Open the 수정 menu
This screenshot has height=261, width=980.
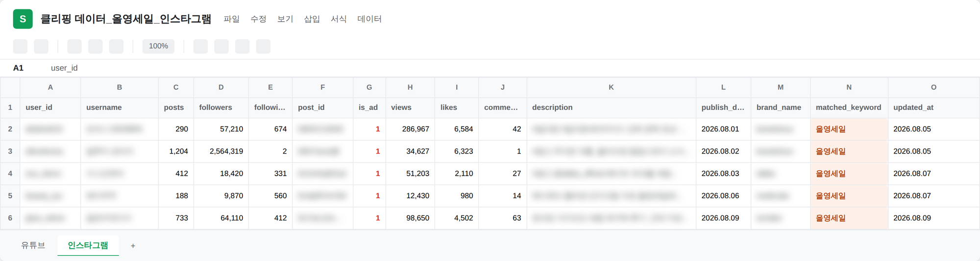(258, 19)
